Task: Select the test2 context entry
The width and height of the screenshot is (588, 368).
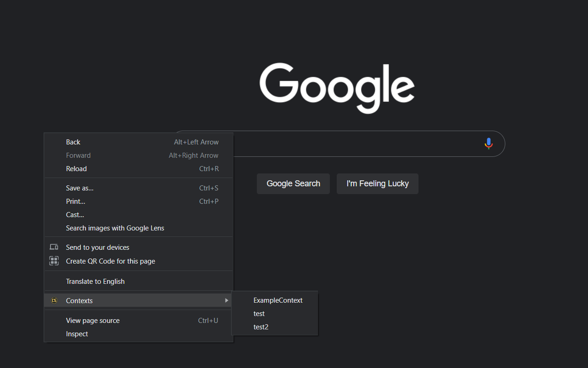Action: click(275, 327)
